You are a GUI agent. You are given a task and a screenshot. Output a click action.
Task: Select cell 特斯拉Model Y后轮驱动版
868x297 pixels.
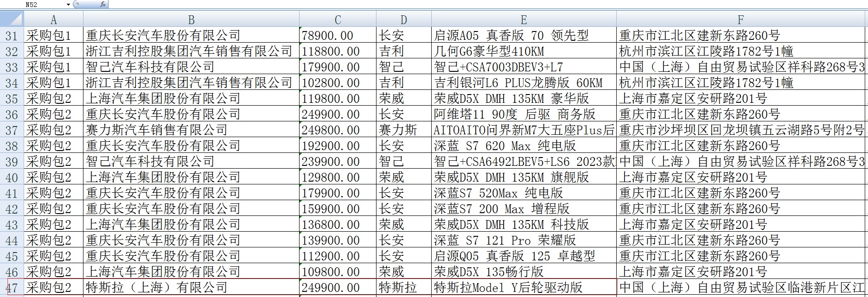[x=523, y=288]
